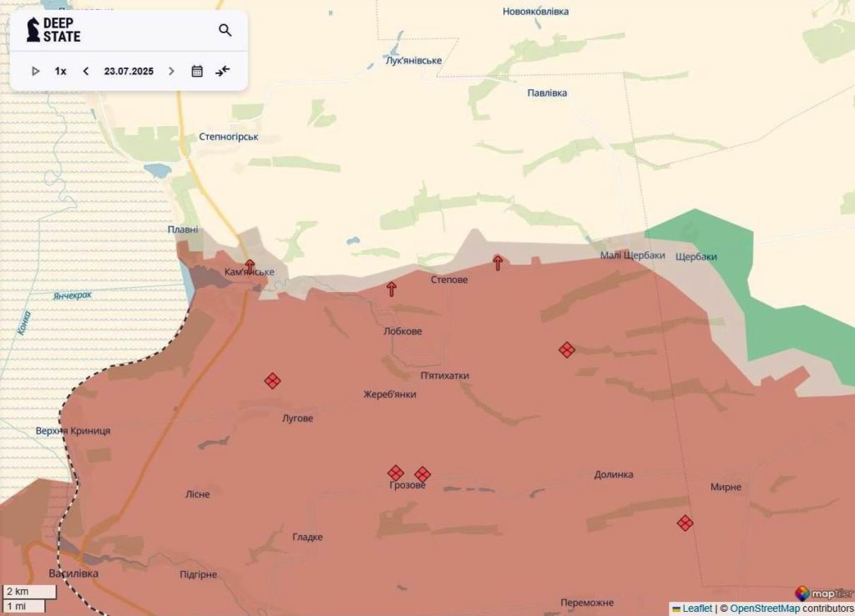The image size is (855, 616).
Task: Advance to next date with right chevron
Action: coord(171,72)
